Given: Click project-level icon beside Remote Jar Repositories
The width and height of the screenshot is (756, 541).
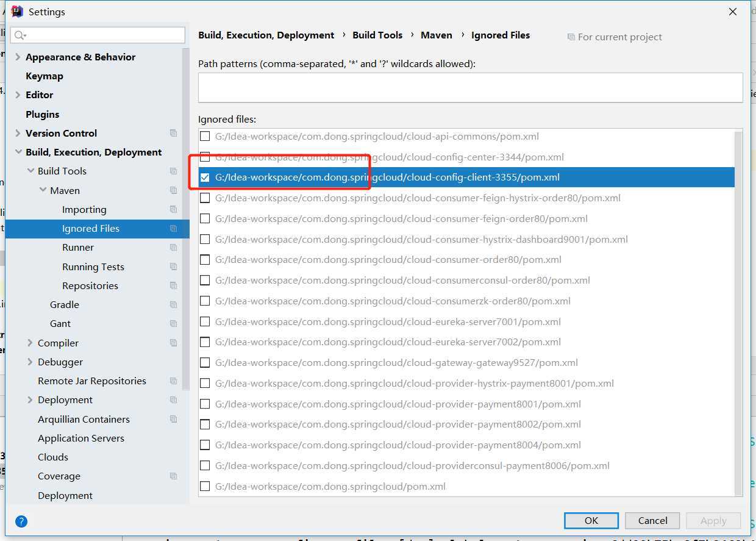Looking at the screenshot, I should pos(174,381).
